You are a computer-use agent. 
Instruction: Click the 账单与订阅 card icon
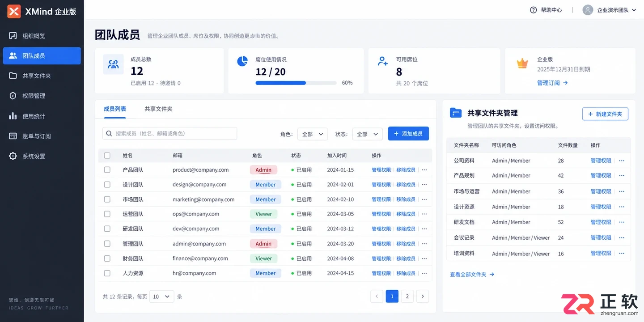tap(13, 136)
